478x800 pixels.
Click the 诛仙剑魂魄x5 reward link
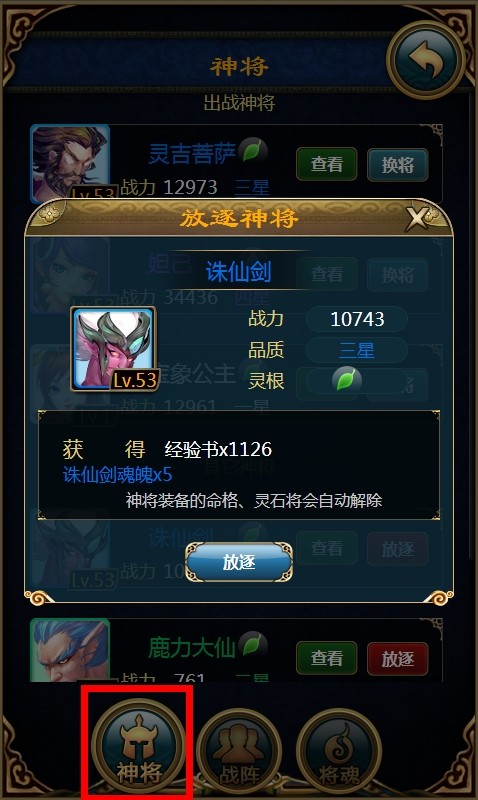click(x=117, y=475)
